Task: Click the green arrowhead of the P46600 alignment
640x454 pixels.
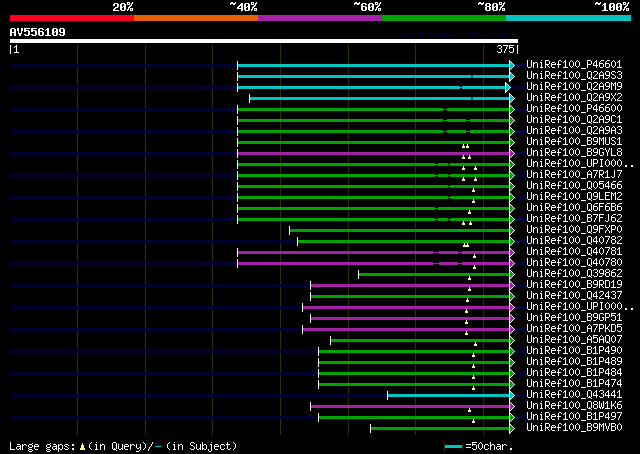Action: 512,109
